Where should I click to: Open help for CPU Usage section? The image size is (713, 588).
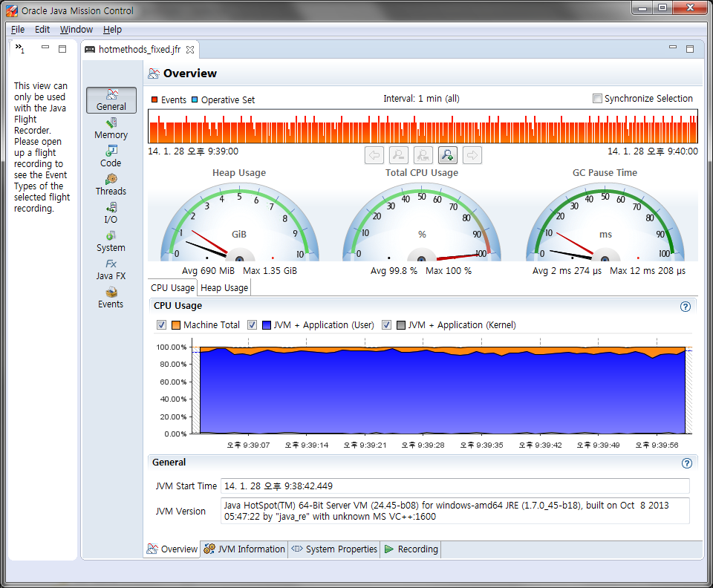click(x=686, y=307)
